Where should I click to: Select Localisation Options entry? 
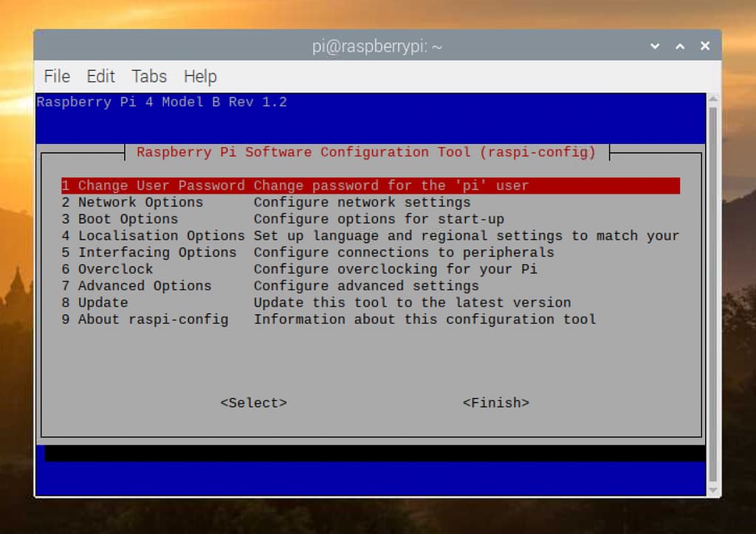coord(153,236)
